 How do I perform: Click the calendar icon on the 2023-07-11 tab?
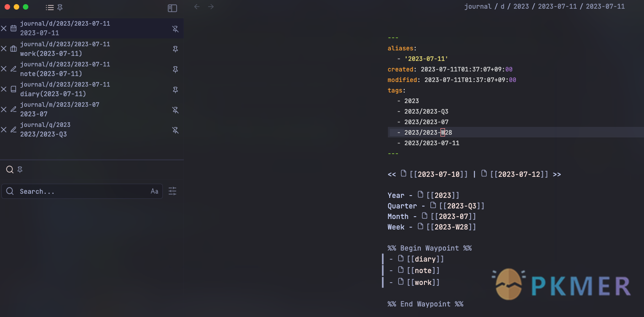(13, 28)
